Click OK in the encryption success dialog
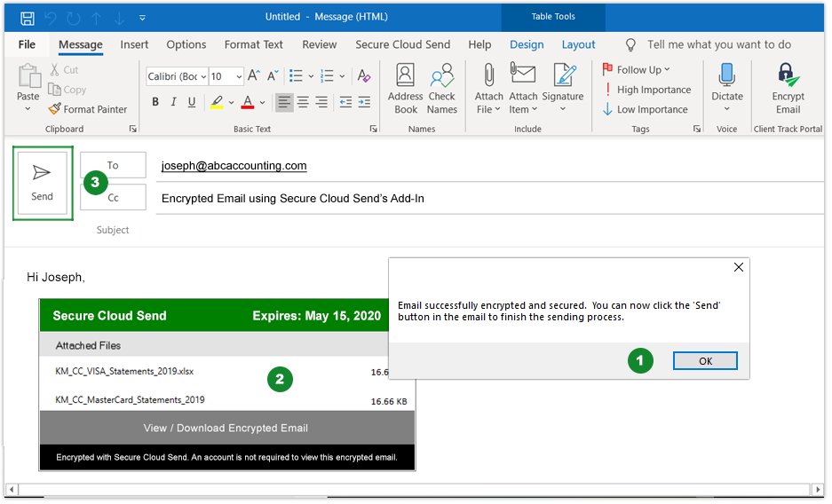832x504 pixels. [x=705, y=361]
